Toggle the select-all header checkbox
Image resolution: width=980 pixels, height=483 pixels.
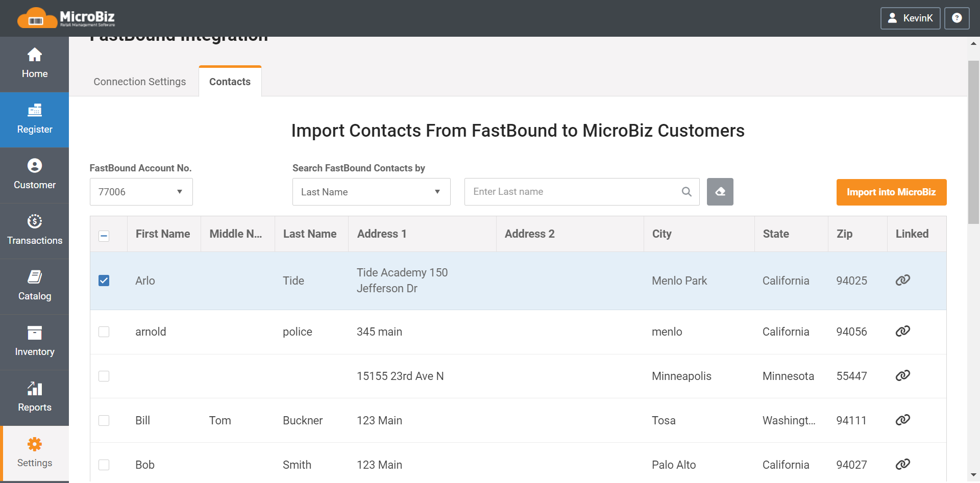[x=104, y=236]
